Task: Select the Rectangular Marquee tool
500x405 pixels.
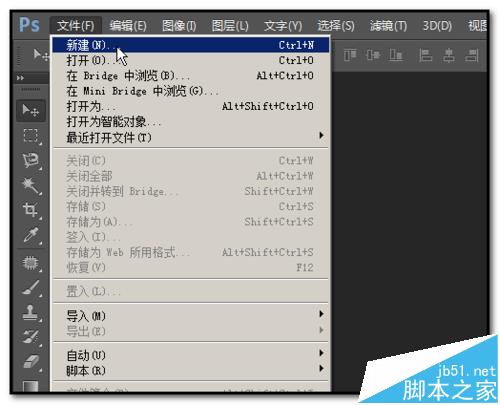Action: [30, 135]
